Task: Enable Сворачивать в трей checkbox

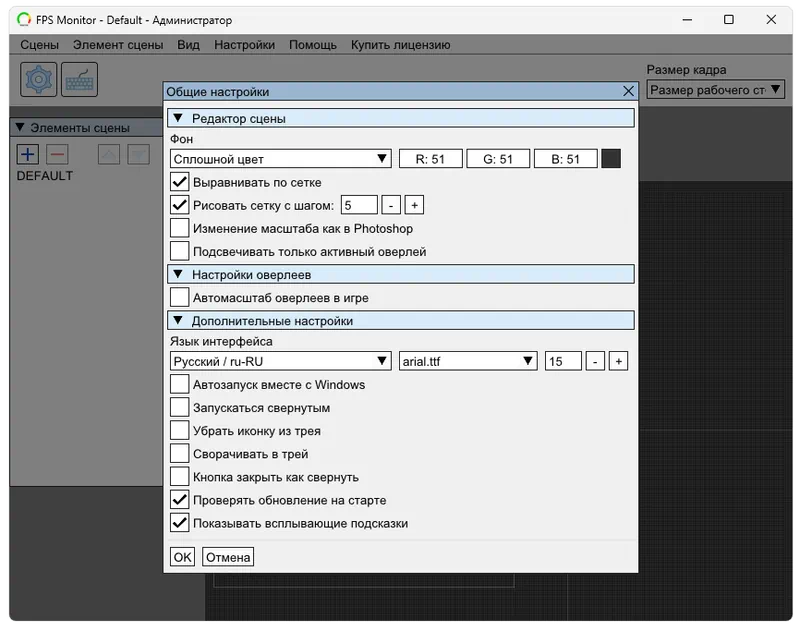Action: [x=180, y=453]
